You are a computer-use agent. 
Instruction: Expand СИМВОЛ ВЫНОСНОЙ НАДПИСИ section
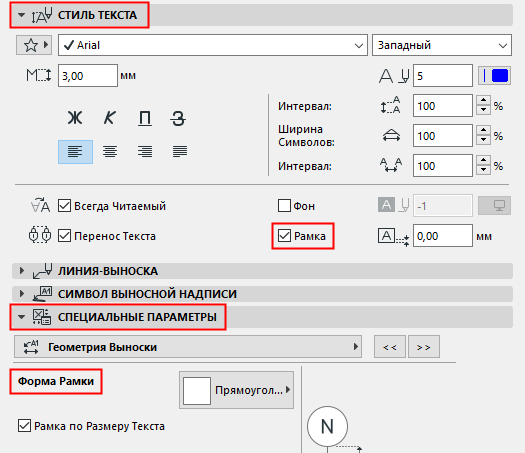[x=22, y=294]
